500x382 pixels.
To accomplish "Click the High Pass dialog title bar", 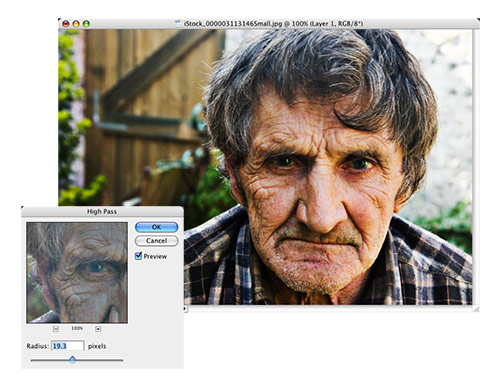I will coord(102,211).
